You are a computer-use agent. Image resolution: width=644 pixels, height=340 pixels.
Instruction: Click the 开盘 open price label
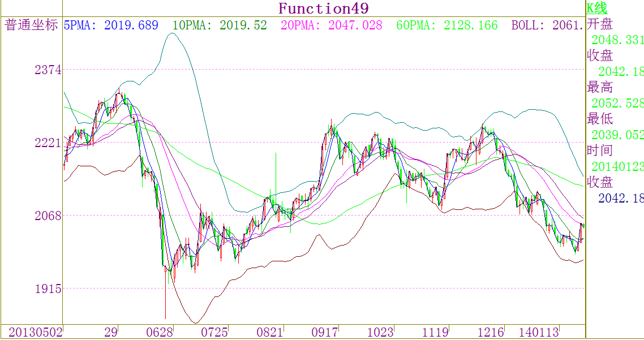(x=600, y=24)
